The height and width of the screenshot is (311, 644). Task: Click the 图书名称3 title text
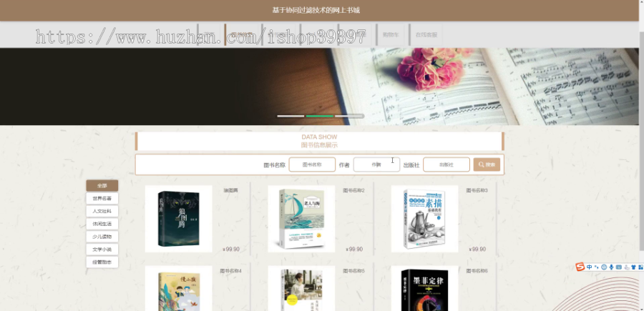click(x=477, y=190)
